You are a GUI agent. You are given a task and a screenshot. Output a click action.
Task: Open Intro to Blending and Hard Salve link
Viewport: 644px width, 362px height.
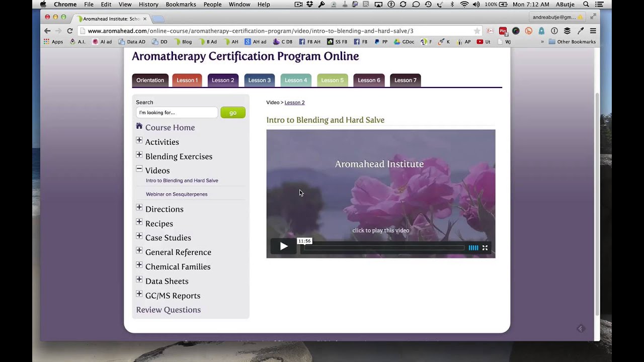182,180
